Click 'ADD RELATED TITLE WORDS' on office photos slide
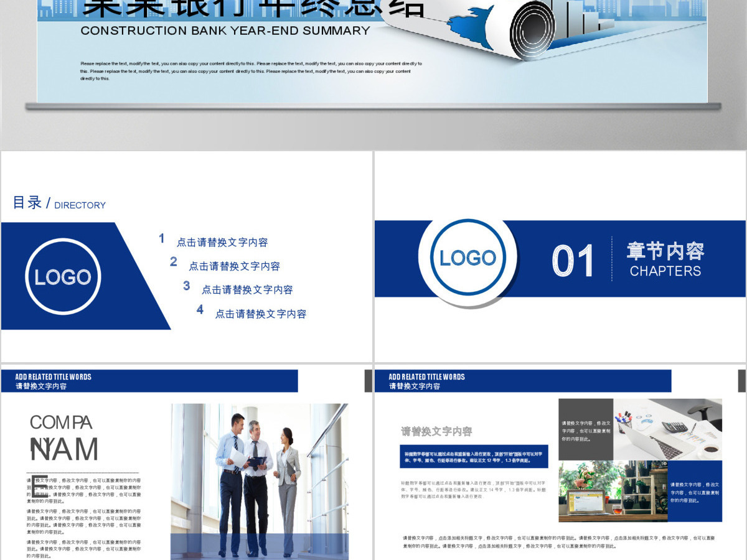747x560 pixels. tap(427, 376)
